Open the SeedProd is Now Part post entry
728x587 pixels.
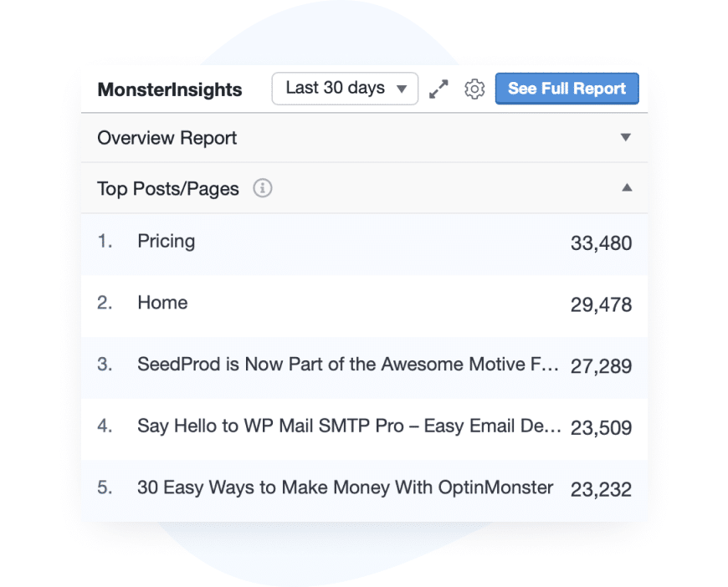[348, 365]
